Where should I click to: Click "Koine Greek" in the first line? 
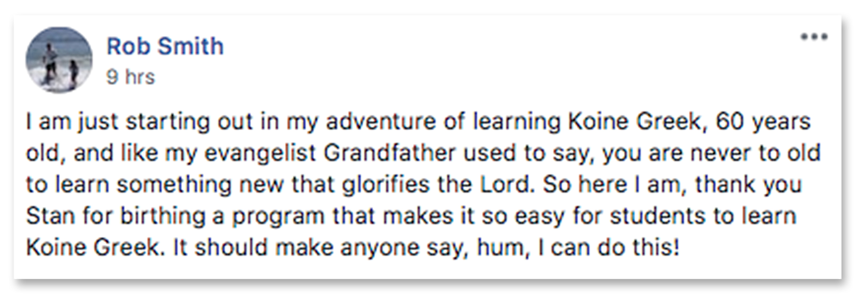pos(634,122)
